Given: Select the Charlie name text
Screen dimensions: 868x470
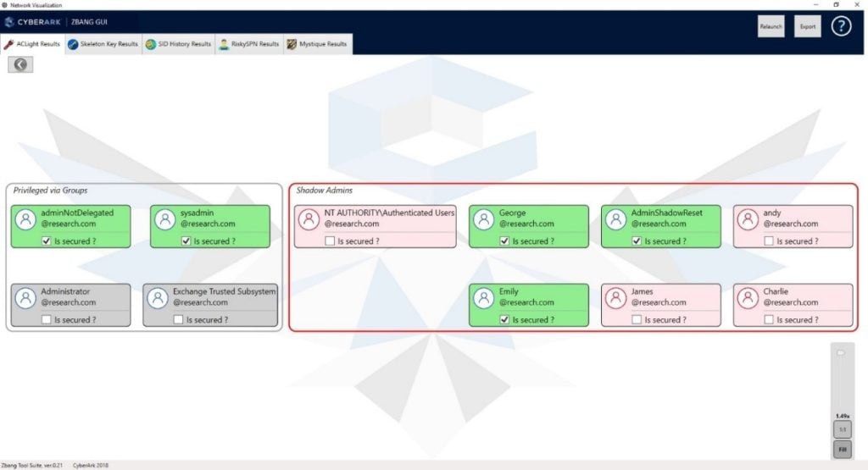Looking at the screenshot, I should pyautogui.click(x=776, y=291).
